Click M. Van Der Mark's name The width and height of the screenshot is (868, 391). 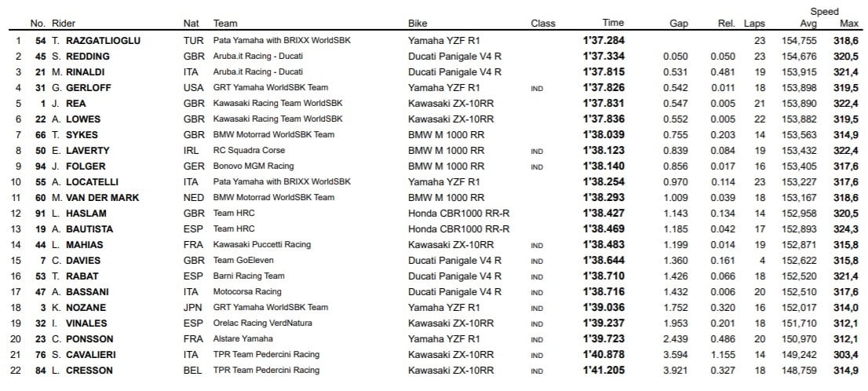[97, 198]
